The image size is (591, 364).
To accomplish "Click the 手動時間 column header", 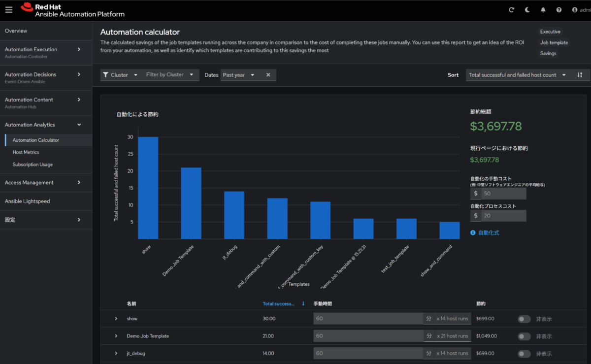I will coord(323,304).
